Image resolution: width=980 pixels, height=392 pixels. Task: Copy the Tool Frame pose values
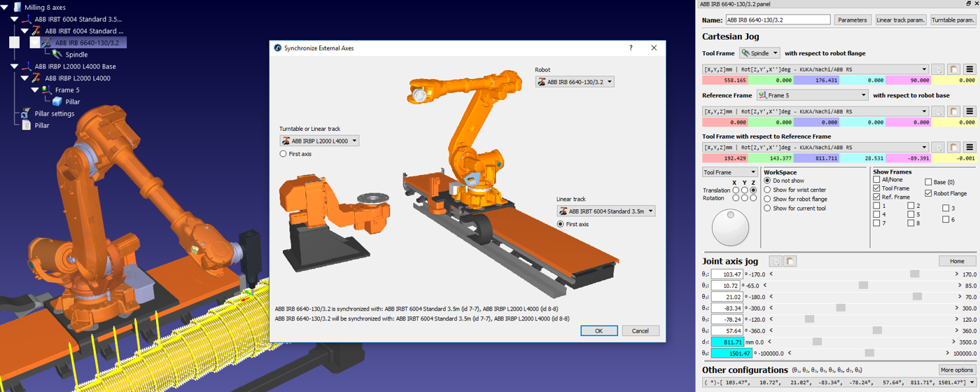[938, 69]
